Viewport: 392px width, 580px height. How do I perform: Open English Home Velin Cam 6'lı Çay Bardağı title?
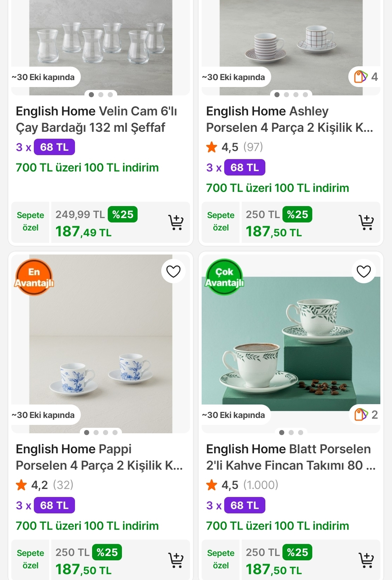point(96,119)
